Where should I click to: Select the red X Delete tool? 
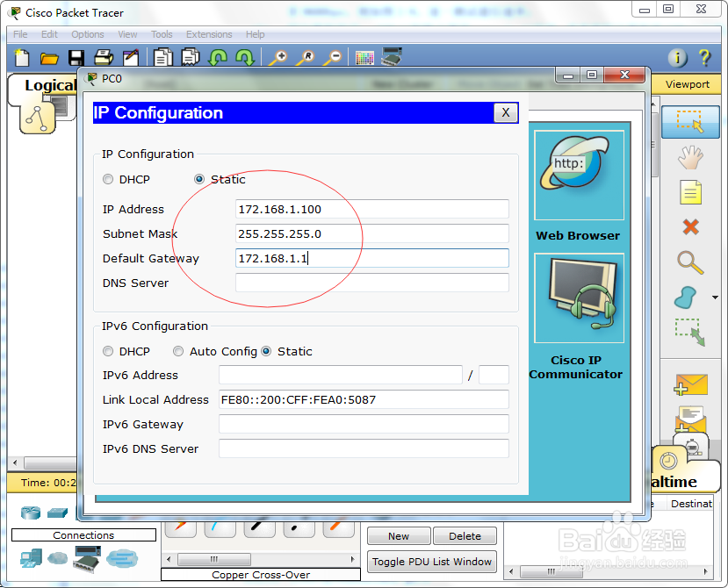click(691, 227)
